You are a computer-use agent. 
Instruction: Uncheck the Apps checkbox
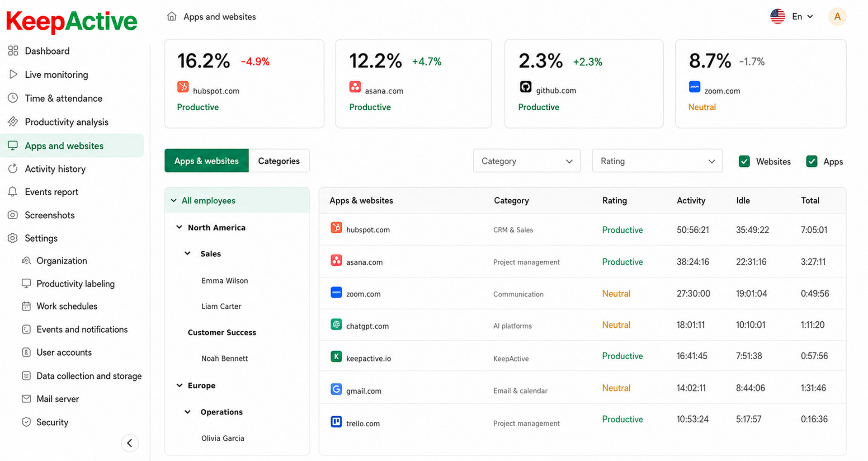coord(811,161)
